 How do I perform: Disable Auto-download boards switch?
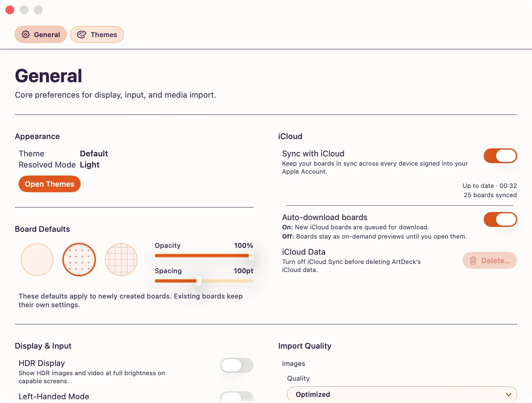[500, 220]
